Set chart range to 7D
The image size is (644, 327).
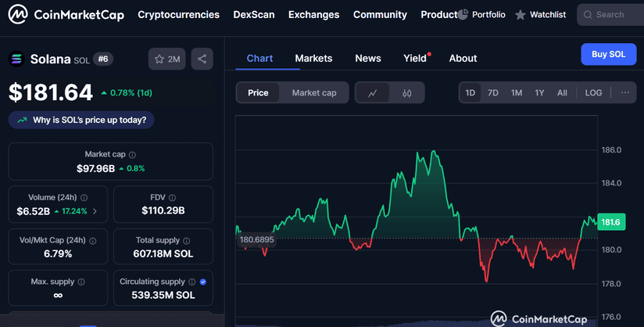click(x=493, y=92)
